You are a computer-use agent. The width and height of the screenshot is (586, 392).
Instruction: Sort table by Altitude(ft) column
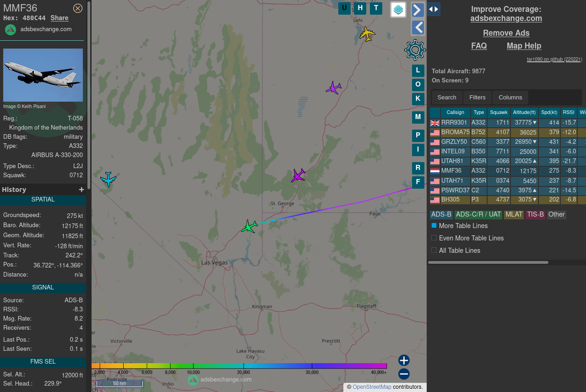click(x=525, y=113)
